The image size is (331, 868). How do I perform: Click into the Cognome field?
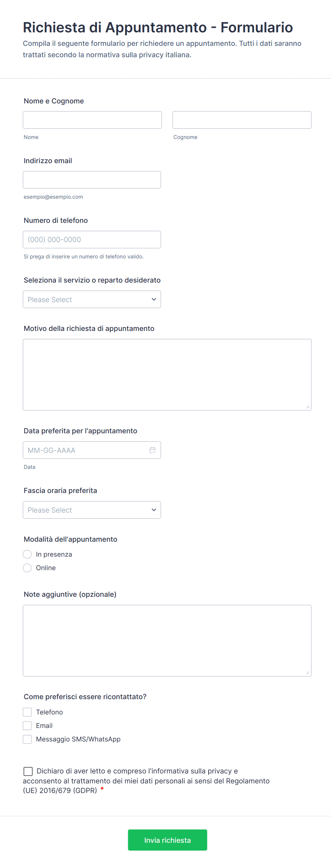tap(242, 120)
